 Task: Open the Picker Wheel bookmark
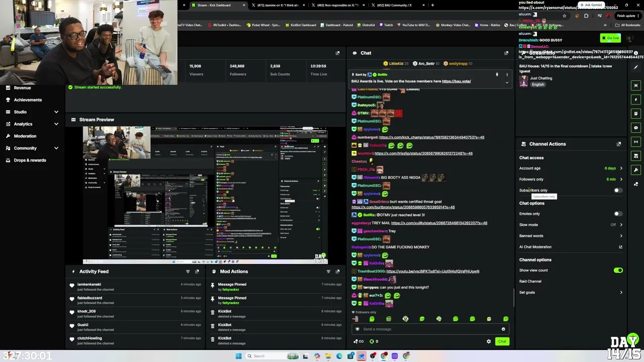tap(263, 25)
